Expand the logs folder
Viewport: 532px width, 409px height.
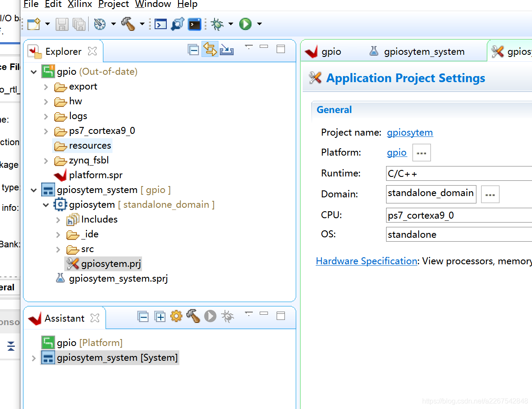(x=46, y=116)
